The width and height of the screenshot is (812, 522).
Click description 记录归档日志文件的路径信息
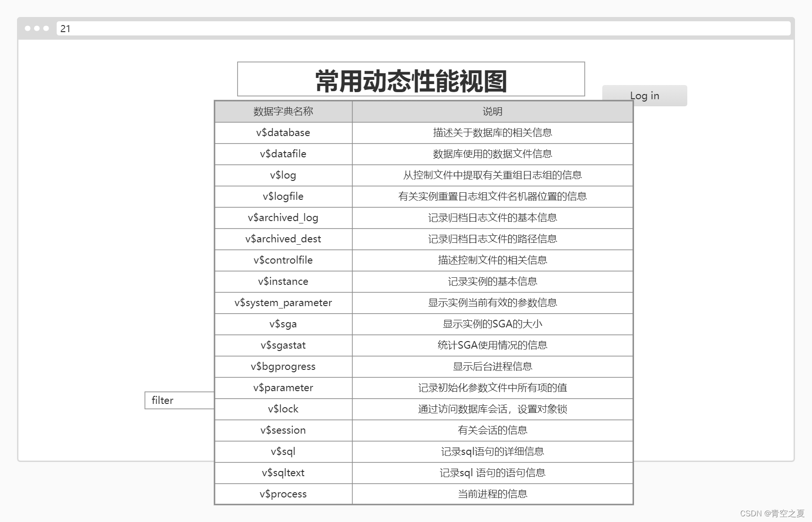(x=493, y=239)
